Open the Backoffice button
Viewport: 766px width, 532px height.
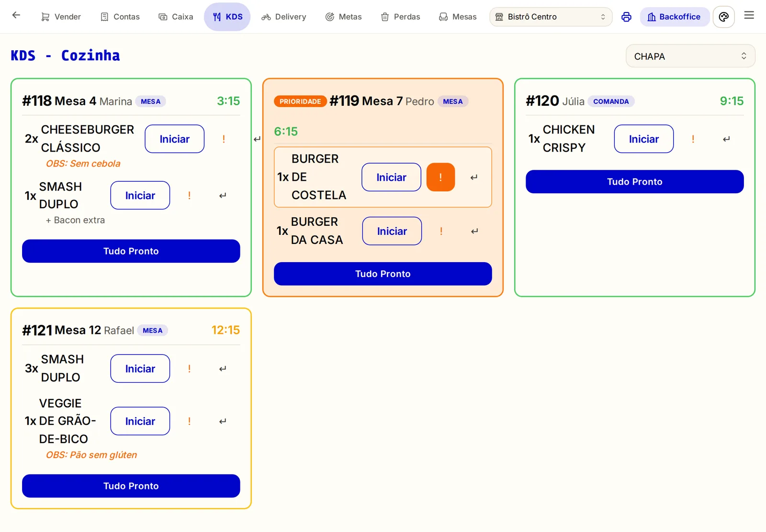[x=674, y=17]
